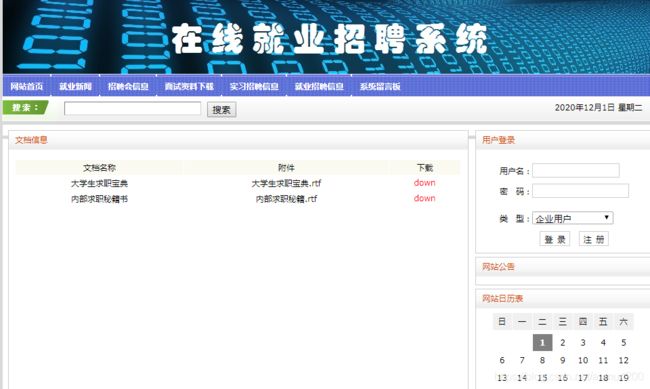The image size is (650, 389).
Task: Click the date text 2020年12月1日 星期二
Action: [598, 108]
